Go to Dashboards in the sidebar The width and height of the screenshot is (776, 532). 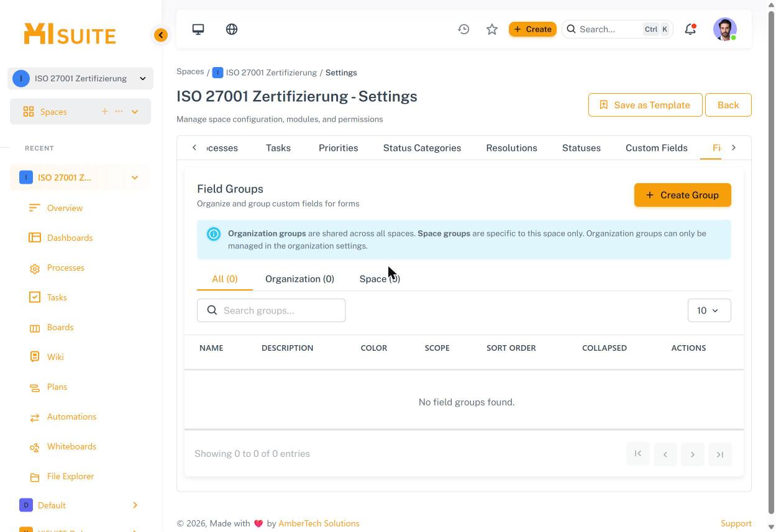point(70,238)
